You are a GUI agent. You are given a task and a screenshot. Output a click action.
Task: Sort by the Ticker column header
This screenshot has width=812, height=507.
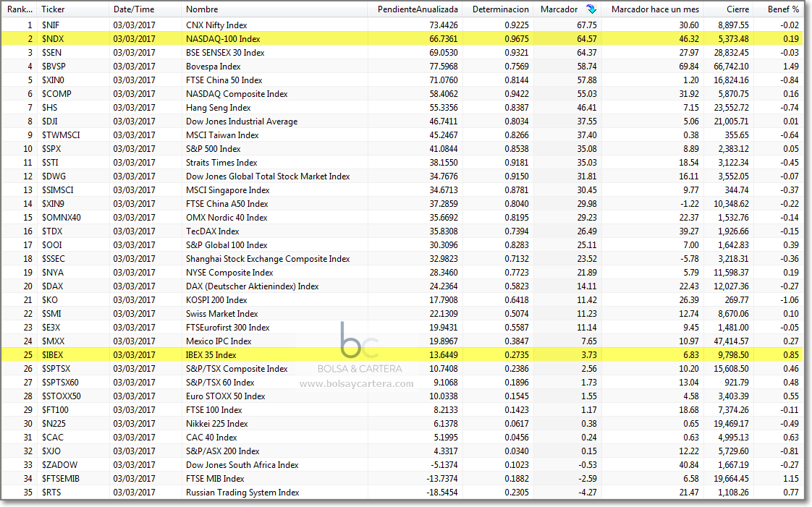coord(53,9)
